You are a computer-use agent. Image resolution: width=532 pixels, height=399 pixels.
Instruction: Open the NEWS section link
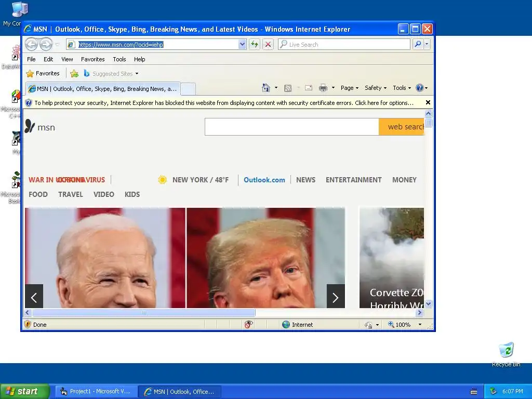pyautogui.click(x=305, y=180)
